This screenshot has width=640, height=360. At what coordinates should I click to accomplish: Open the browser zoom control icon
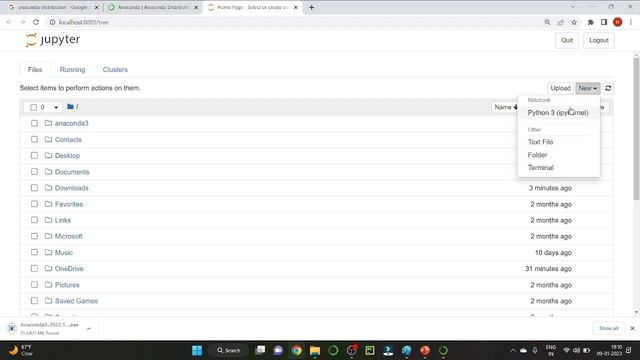pos(547,22)
